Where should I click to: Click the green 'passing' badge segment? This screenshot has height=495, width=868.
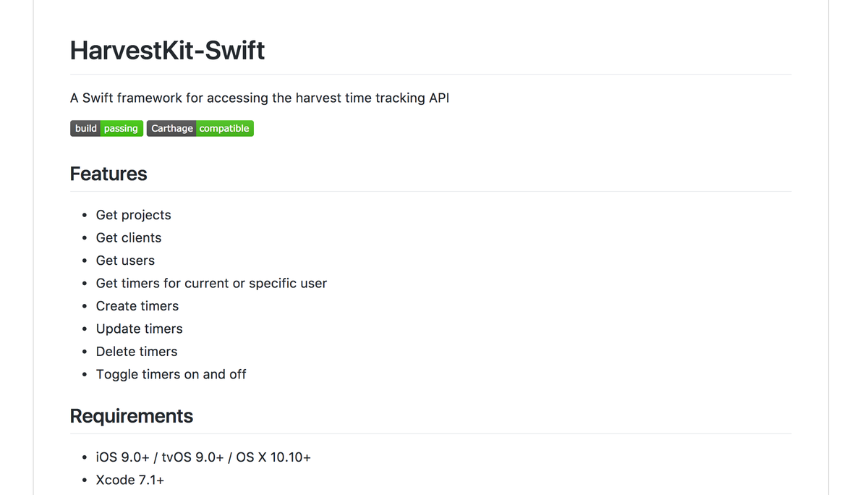pyautogui.click(x=122, y=129)
